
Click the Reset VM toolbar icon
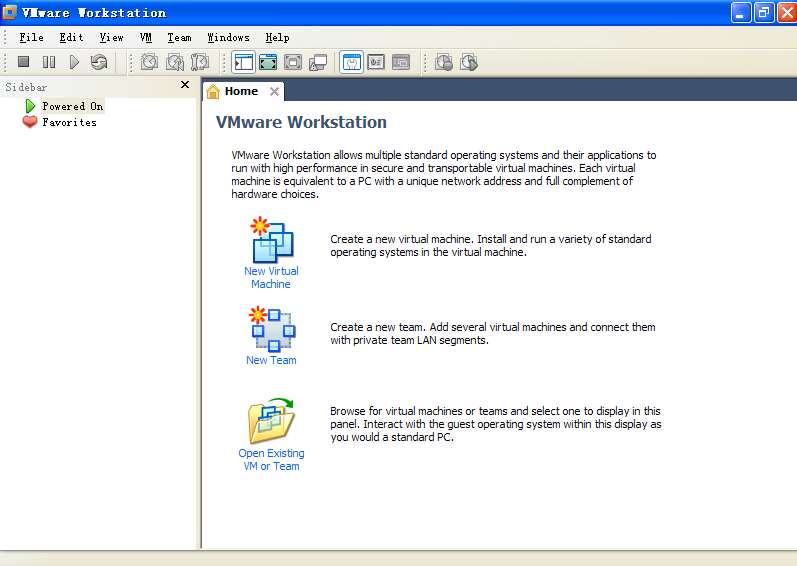click(x=99, y=62)
